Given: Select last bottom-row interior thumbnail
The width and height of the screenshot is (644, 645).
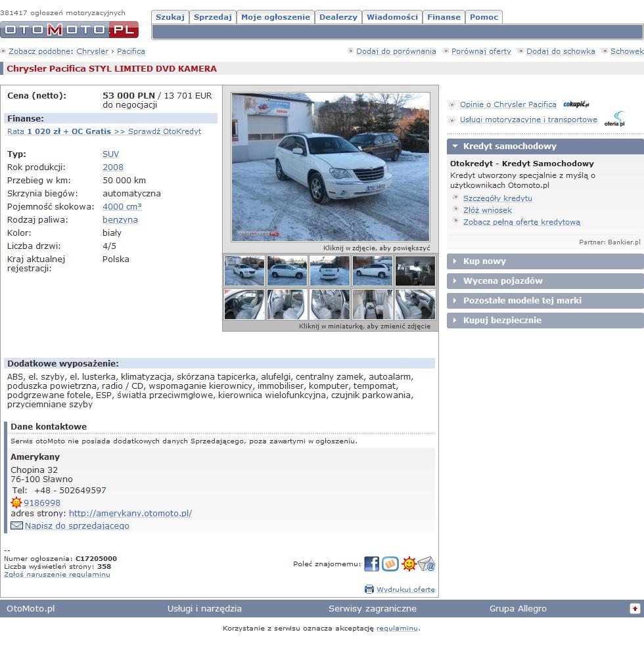Looking at the screenshot, I should coord(415,304).
